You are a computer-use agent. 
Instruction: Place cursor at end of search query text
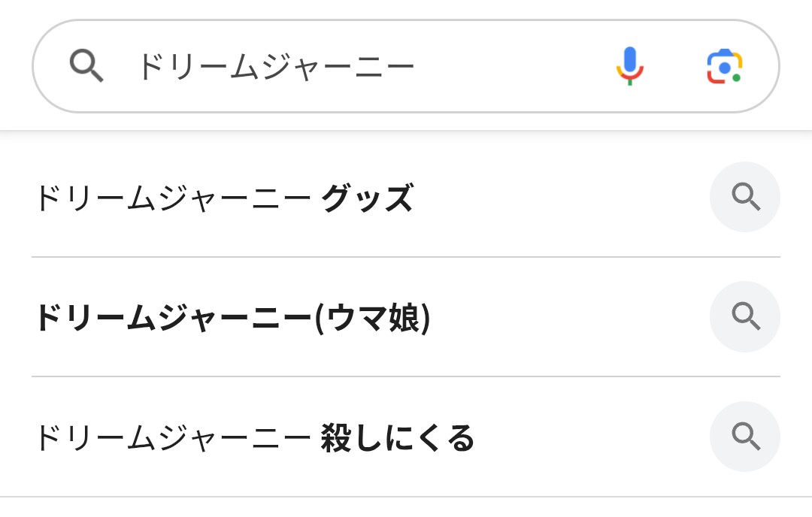click(415, 67)
